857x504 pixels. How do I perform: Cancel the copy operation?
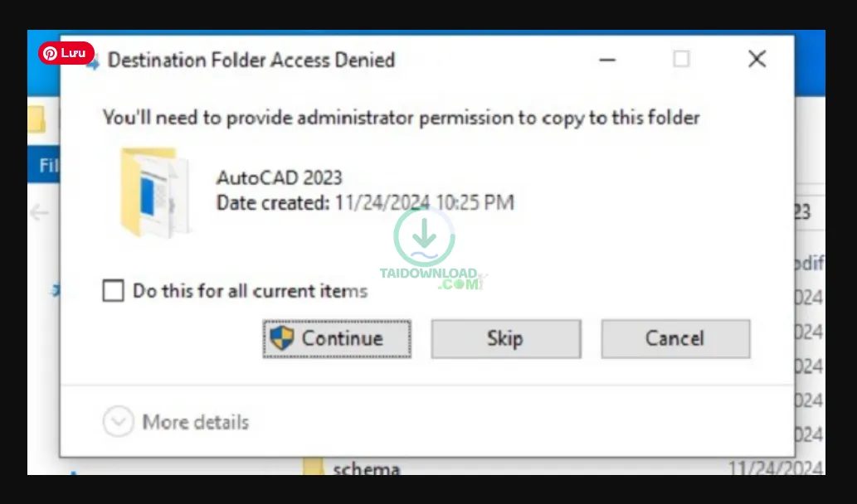674,338
